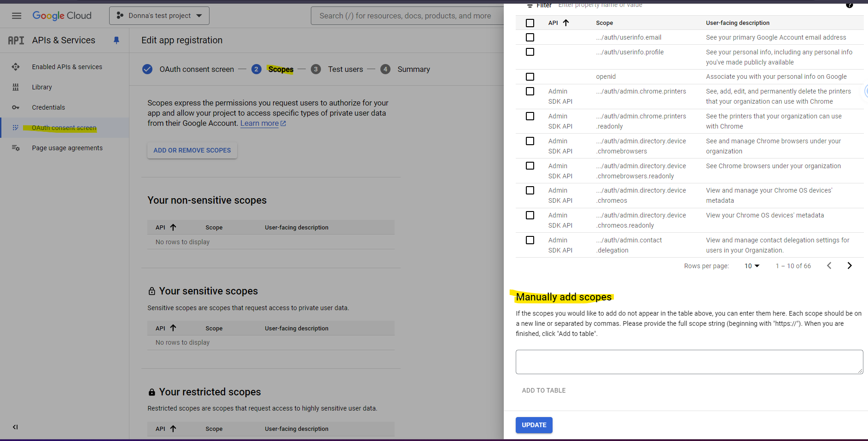Viewport: 868px width, 441px height.
Task: Click ADD TO TABLE button
Action: pos(544,390)
